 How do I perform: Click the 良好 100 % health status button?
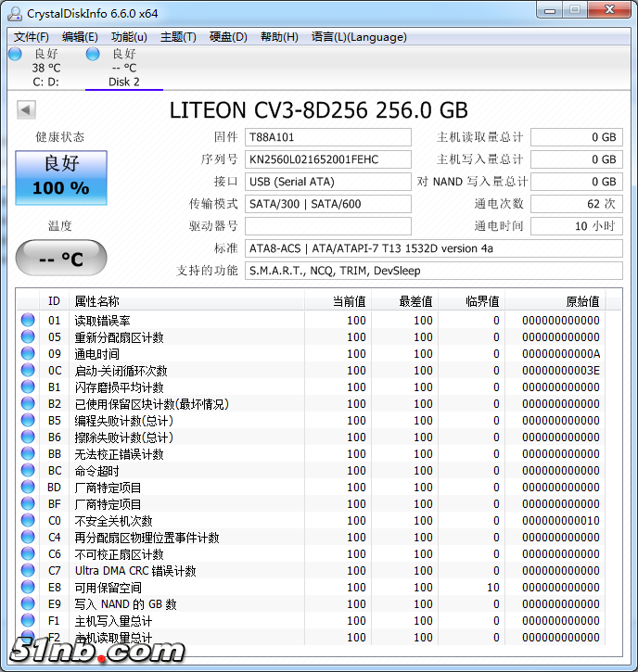pyautogui.click(x=61, y=177)
